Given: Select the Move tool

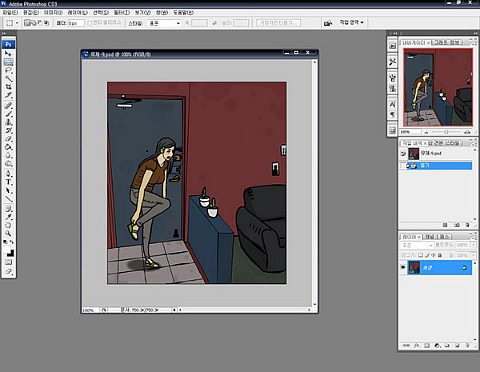Looking at the screenshot, I should (8, 54).
